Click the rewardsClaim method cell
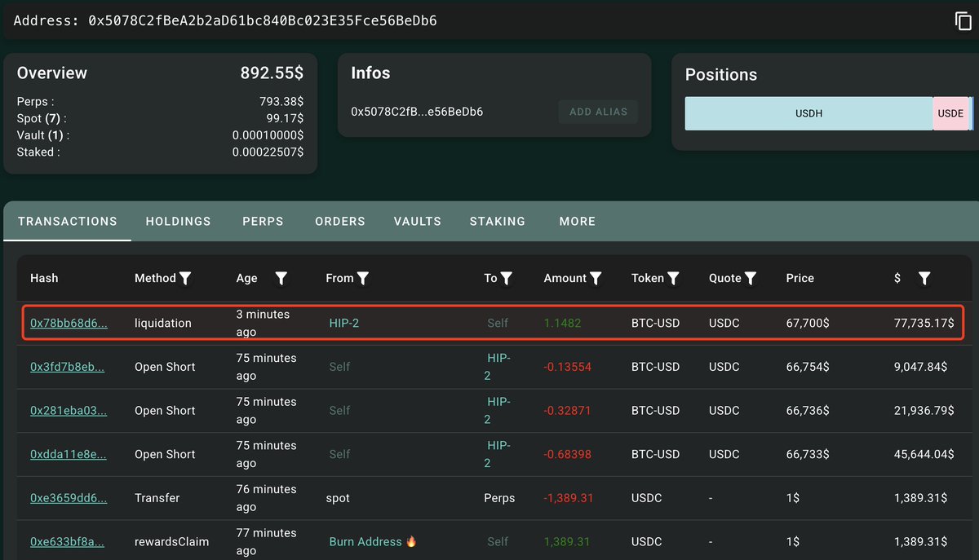Screen dimensions: 979x560 [172, 542]
